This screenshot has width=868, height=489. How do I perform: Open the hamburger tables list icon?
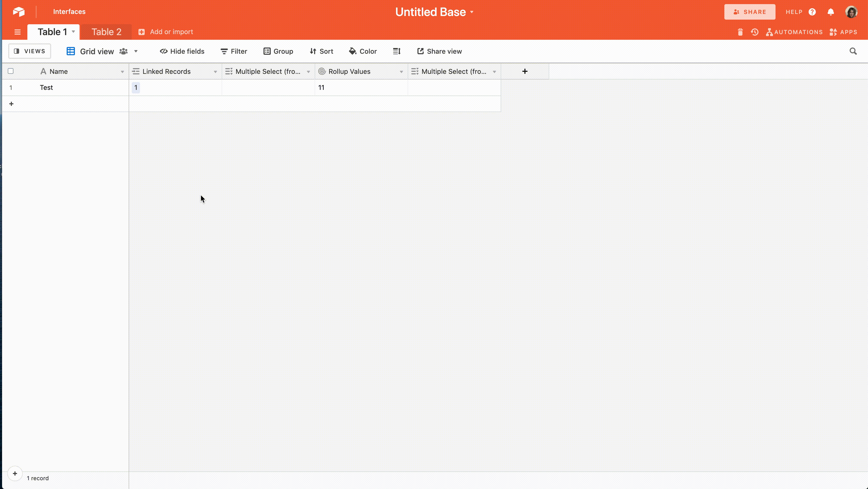[18, 32]
